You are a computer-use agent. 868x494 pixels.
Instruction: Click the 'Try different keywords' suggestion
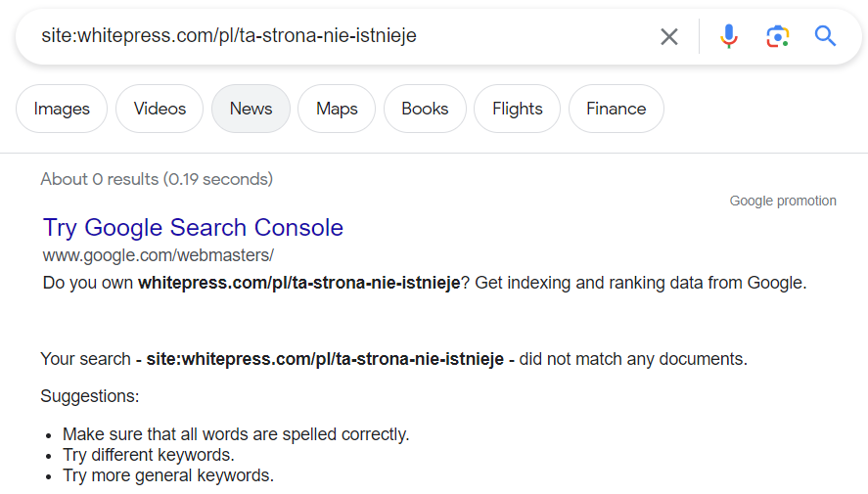[149, 455]
